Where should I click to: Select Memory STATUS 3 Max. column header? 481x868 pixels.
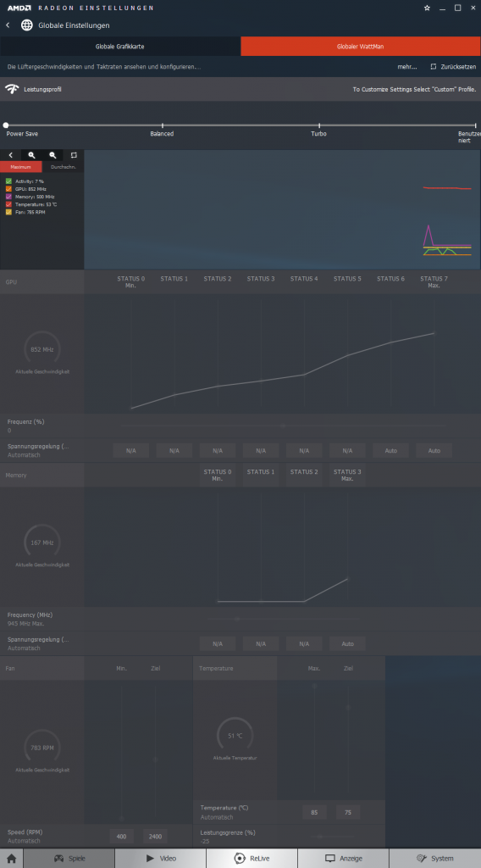pyautogui.click(x=348, y=475)
